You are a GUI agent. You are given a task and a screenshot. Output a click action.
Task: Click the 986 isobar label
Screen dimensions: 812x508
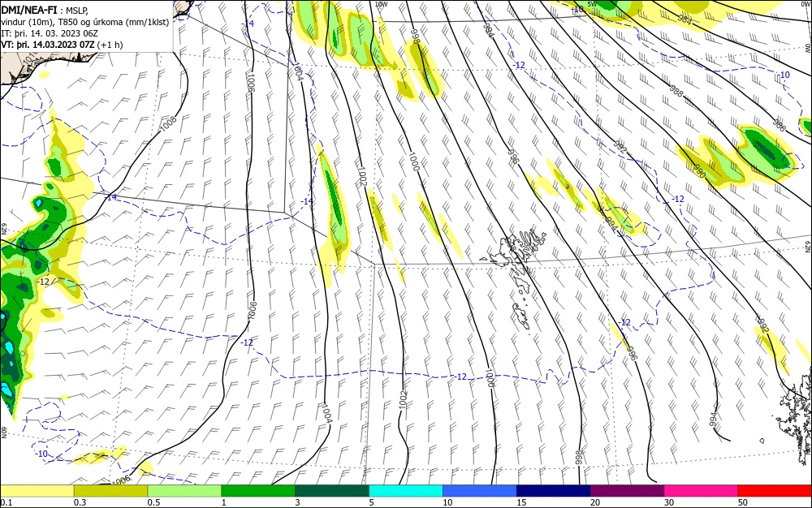pyautogui.click(x=779, y=125)
